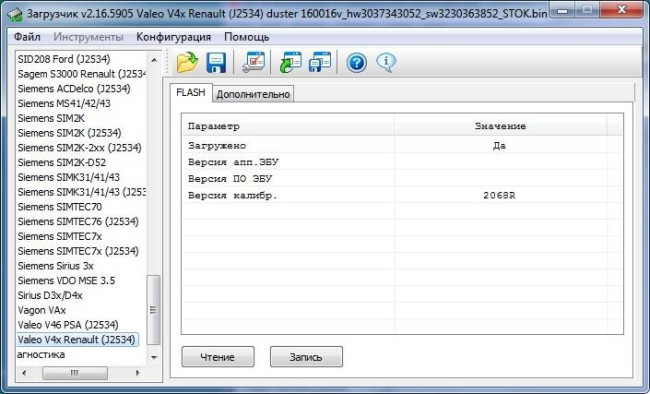Image resolution: width=650 pixels, height=394 pixels.
Task: Select Siemens SIMK31/41/43 (J2534) entry
Action: point(81,192)
